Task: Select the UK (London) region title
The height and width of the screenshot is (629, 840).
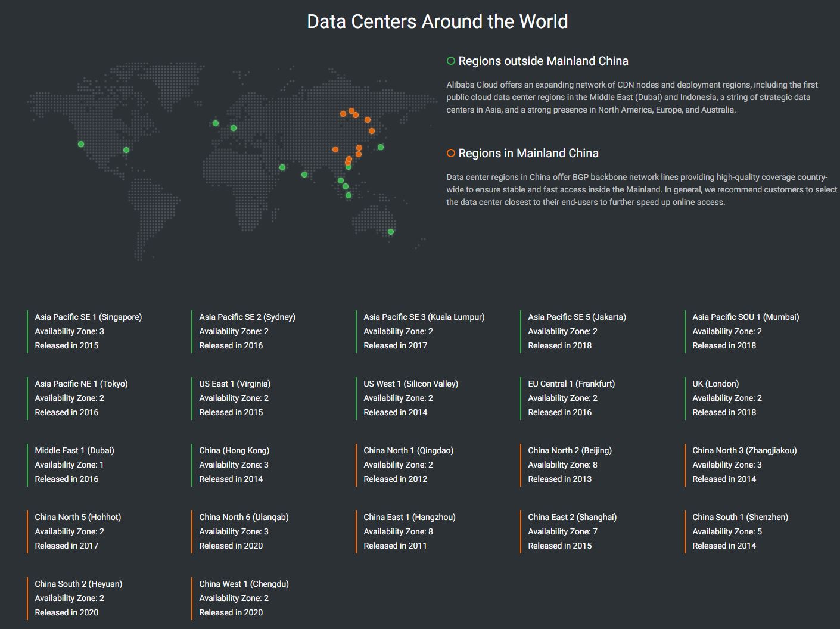Action: pyautogui.click(x=715, y=384)
